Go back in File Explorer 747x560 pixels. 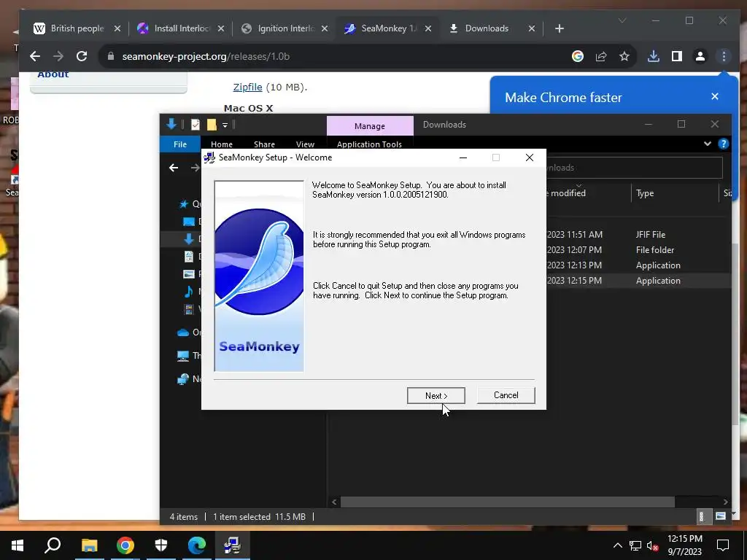point(174,168)
